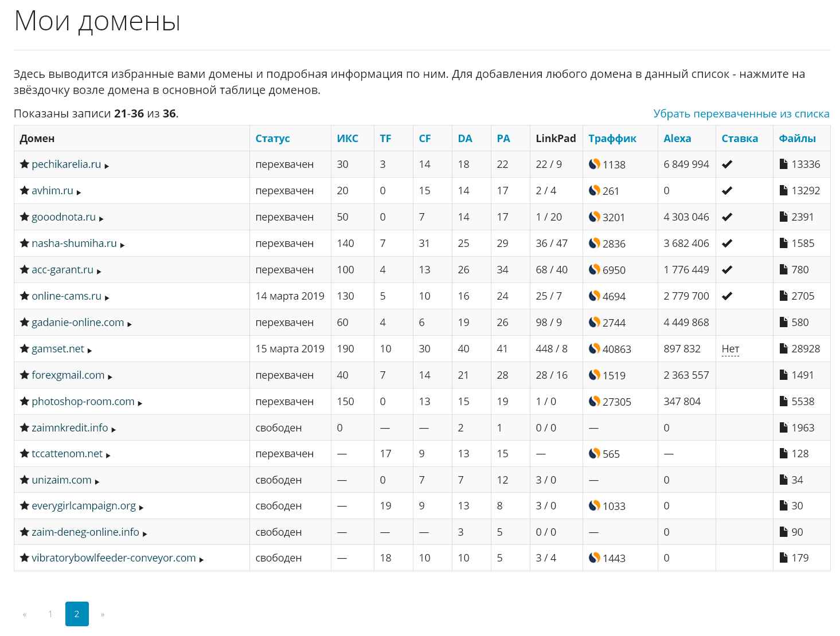Image resolution: width=840 pixels, height=636 pixels.
Task: Toggle the "Нет" bid value for gamset.net
Action: tap(730, 349)
